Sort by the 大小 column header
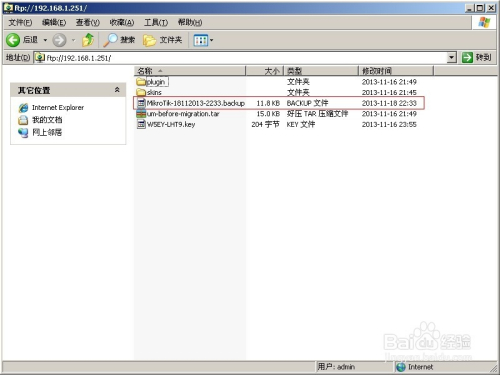This screenshot has width=500, height=375. (x=265, y=71)
